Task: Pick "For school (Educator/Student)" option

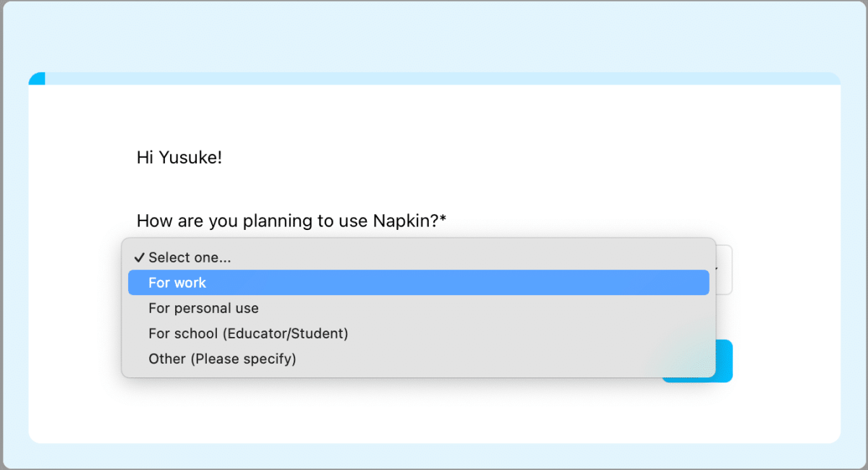Action: point(248,333)
